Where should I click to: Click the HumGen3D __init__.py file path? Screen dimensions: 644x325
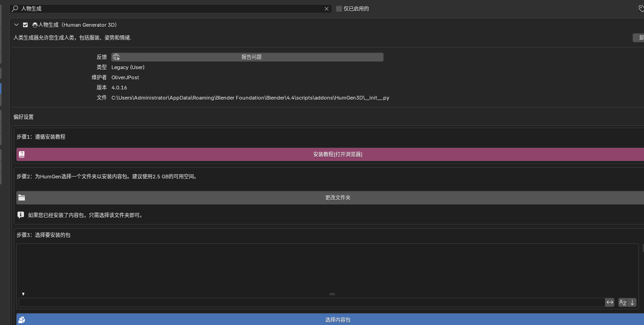pos(250,98)
